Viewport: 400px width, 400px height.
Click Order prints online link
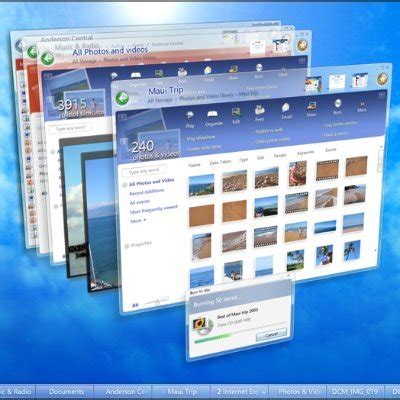(272, 141)
